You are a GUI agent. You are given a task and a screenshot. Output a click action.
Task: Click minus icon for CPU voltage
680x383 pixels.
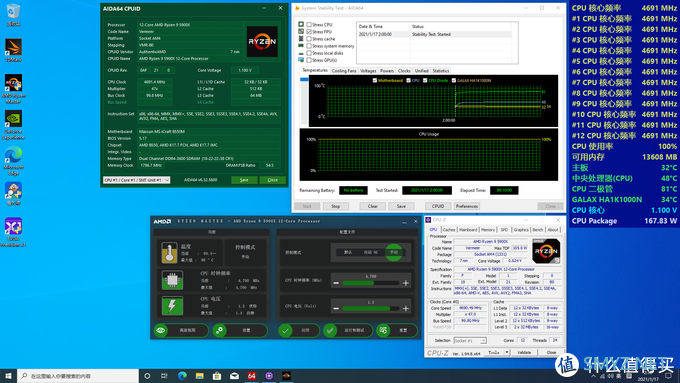click(x=336, y=308)
